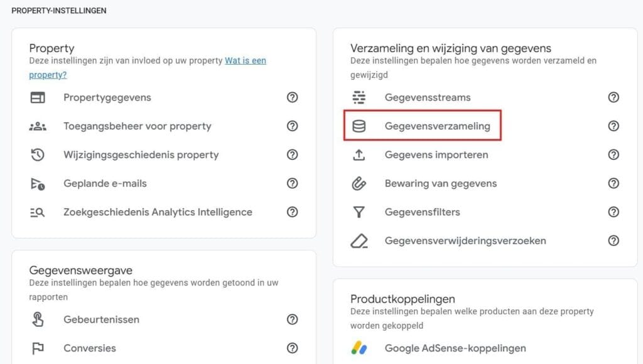Image resolution: width=643 pixels, height=364 pixels.
Task: Click the clock icon for Wijzigingsgeschiedenis property
Action: [36, 154]
